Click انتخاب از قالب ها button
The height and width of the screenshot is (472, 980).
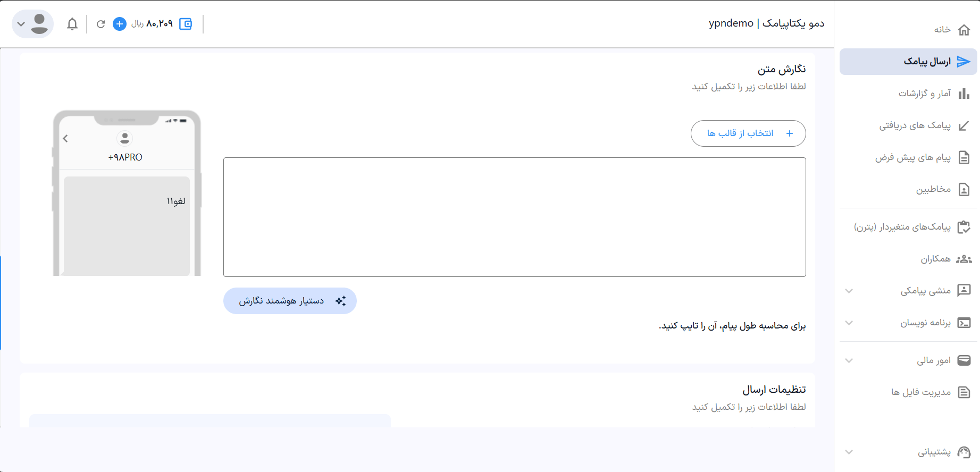point(748,133)
